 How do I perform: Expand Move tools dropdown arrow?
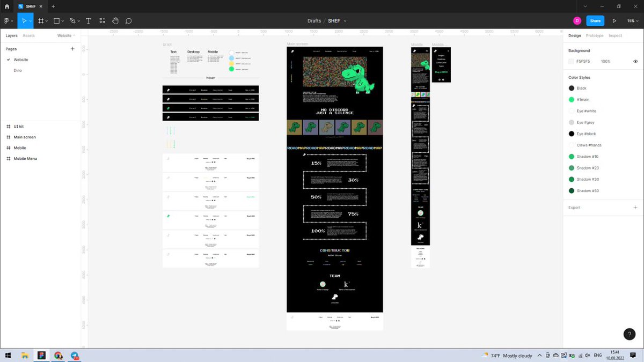(x=30, y=21)
